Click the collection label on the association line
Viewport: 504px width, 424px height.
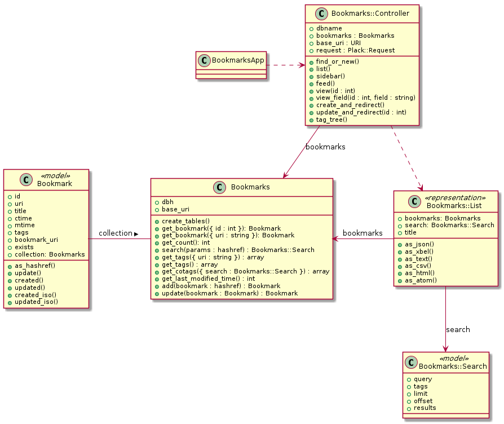[x=116, y=233]
